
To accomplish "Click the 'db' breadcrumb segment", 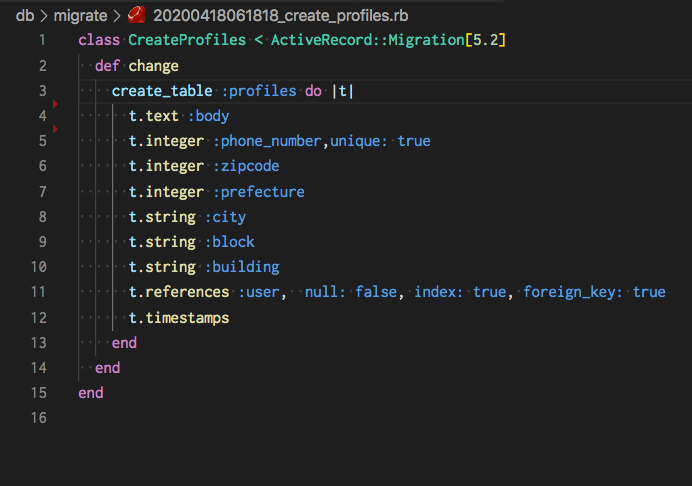I will 25,16.
